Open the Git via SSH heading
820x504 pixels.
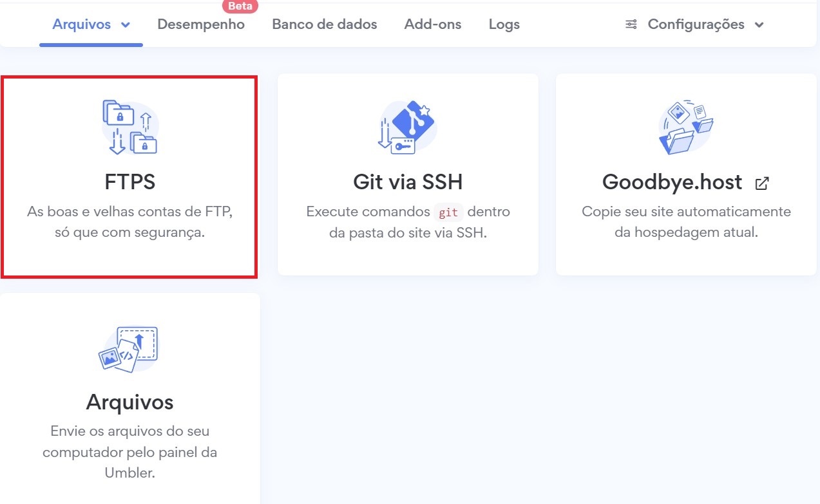408,182
